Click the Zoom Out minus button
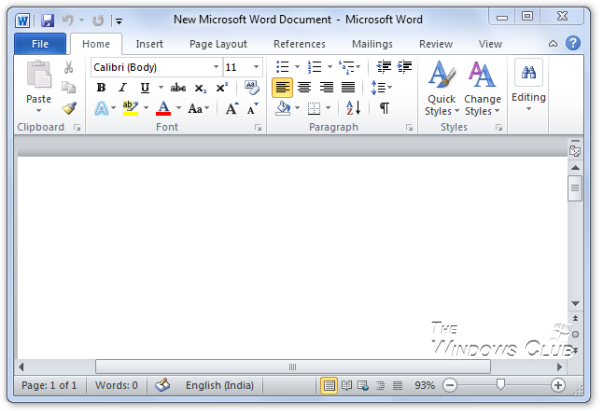This screenshot has width=600, height=411. [450, 385]
